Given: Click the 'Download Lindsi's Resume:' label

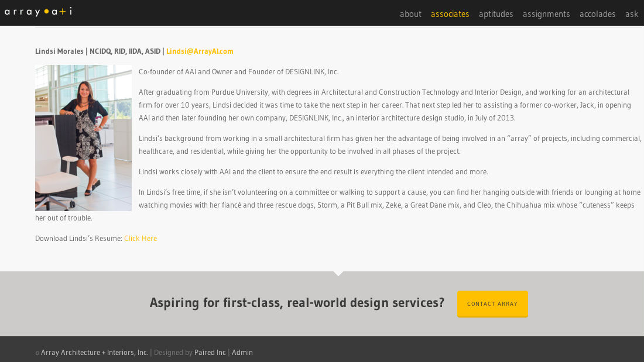Looking at the screenshot, I should [x=79, y=239].
